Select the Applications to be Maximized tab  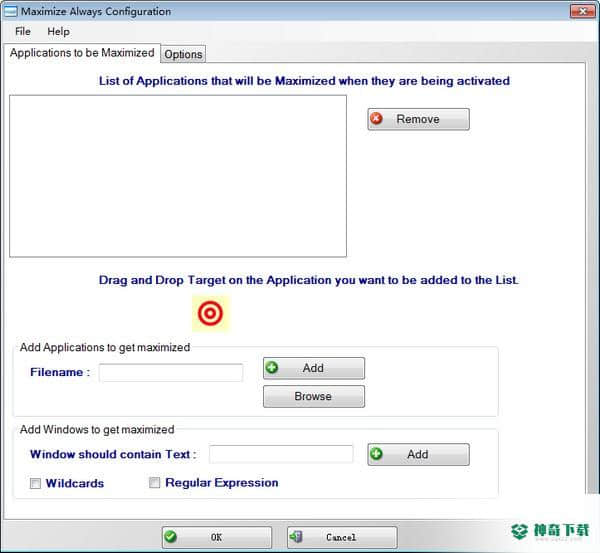(82, 53)
